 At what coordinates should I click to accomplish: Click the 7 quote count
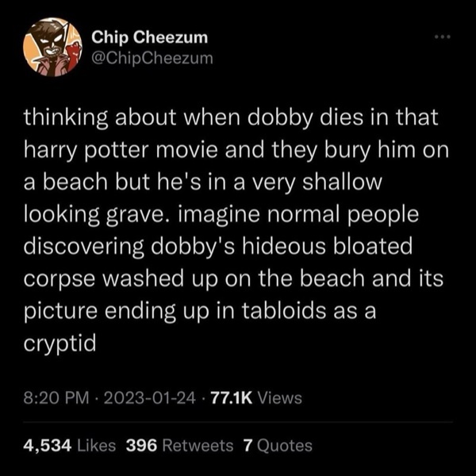click(x=248, y=445)
